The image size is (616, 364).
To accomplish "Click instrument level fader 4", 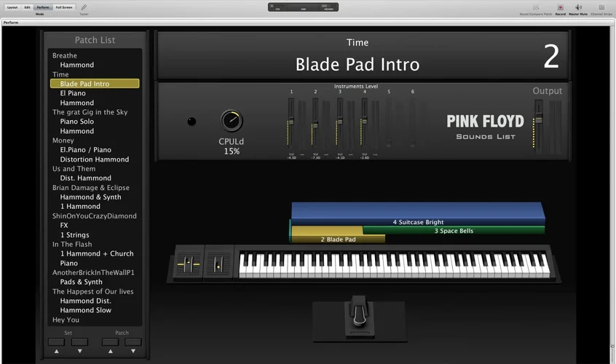I will [x=364, y=122].
